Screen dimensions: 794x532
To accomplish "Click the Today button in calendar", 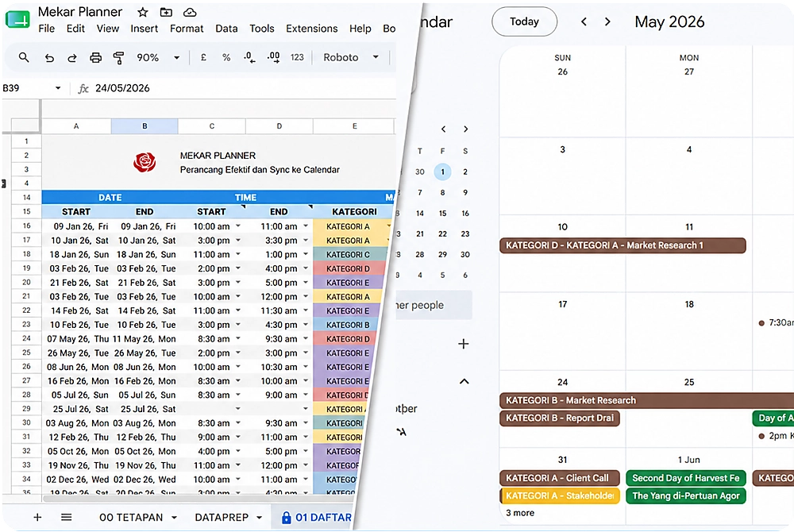I will [525, 21].
